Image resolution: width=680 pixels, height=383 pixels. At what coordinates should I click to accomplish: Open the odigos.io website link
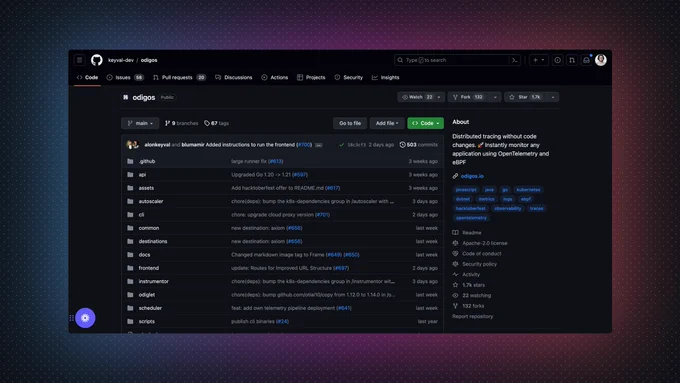point(472,176)
